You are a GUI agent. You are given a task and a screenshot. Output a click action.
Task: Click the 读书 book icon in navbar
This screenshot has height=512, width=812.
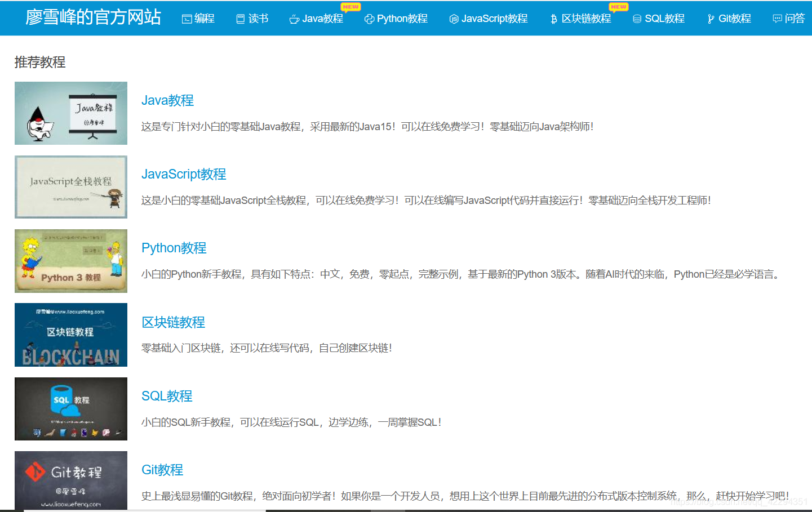point(241,19)
